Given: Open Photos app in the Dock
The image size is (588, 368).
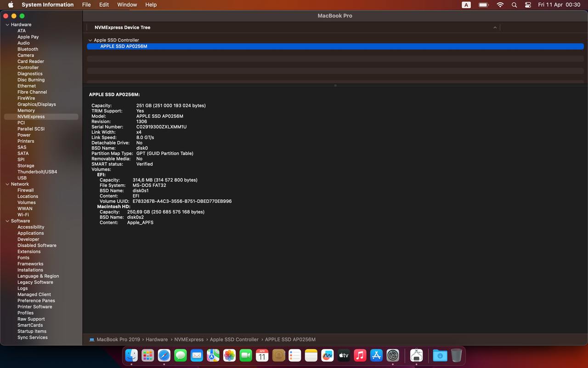Looking at the screenshot, I should 229,355.
